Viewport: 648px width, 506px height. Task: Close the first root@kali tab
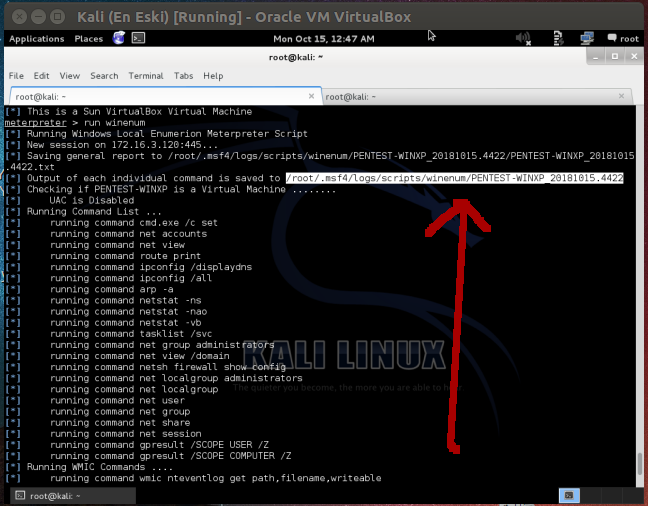click(311, 96)
